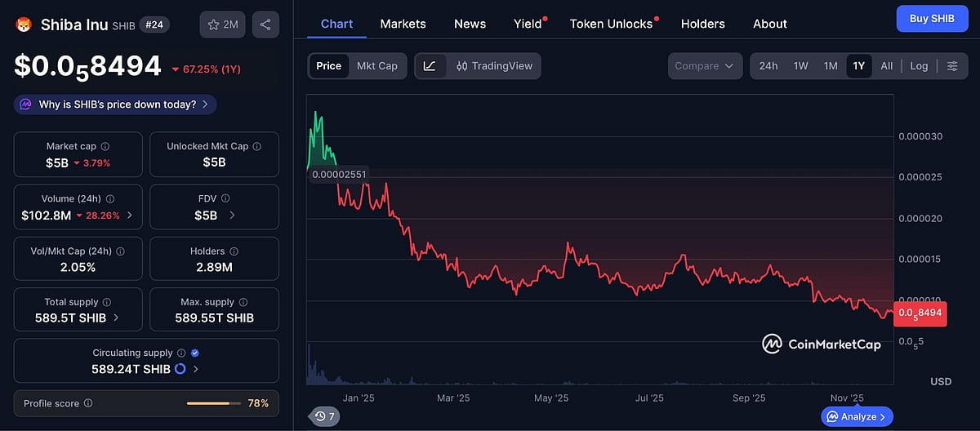This screenshot has width=980, height=431.
Task: Open the history events badge showing 7
Action: [324, 416]
